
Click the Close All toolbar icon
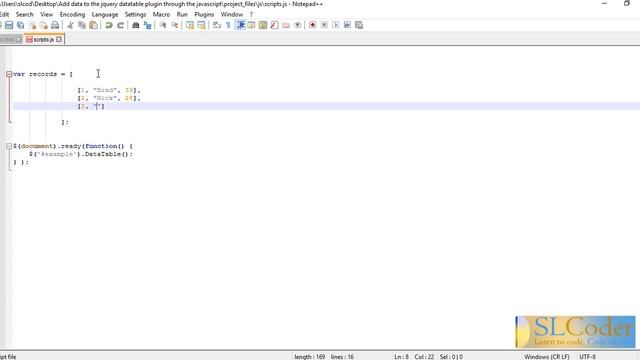44,25
